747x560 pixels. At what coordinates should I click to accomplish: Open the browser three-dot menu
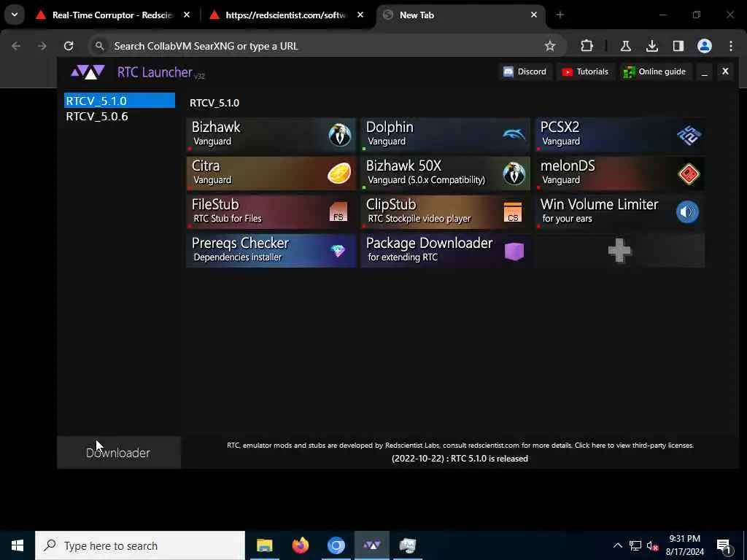point(731,46)
